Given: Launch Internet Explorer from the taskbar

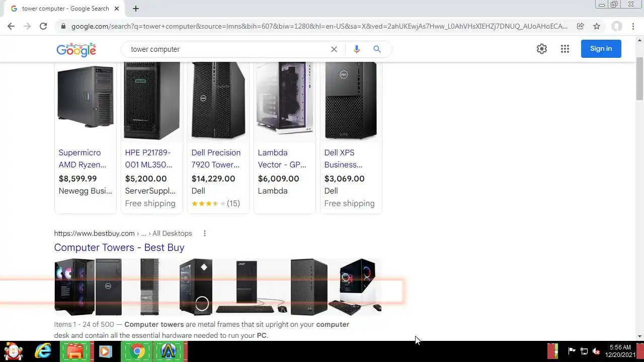Looking at the screenshot, I should click(x=43, y=351).
